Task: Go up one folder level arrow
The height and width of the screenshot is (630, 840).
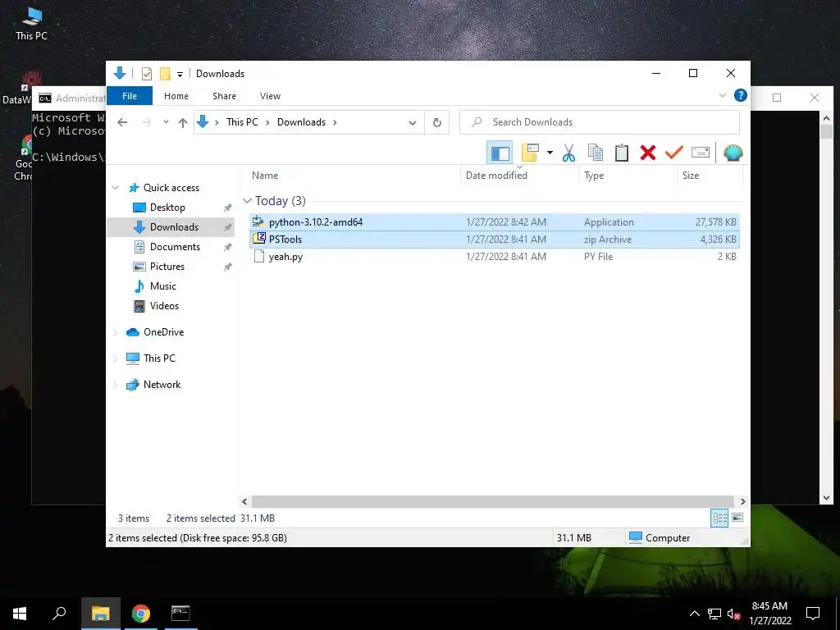Action: pos(183,123)
